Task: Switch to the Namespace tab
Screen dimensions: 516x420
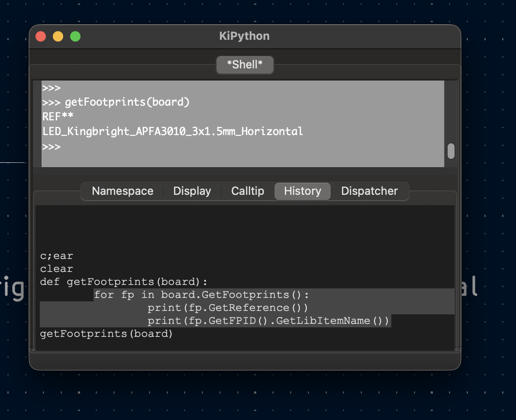Action: click(x=123, y=191)
